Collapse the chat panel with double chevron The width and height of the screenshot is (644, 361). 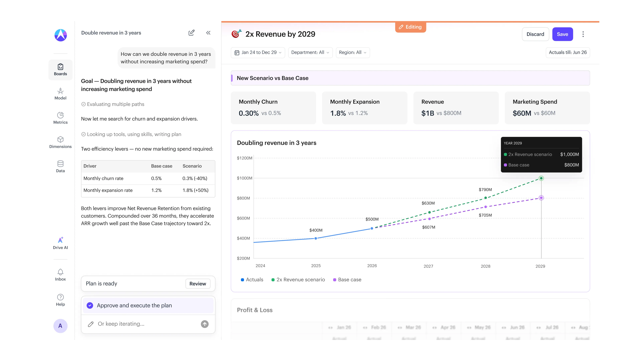pyautogui.click(x=208, y=33)
